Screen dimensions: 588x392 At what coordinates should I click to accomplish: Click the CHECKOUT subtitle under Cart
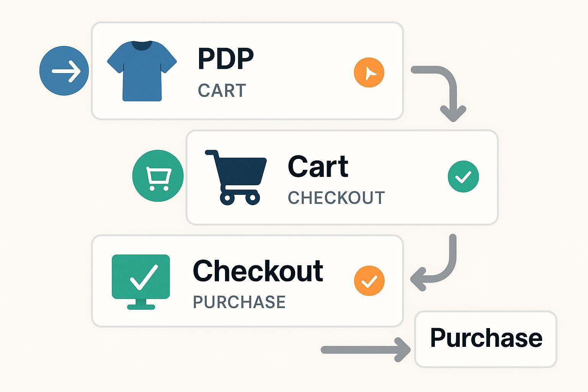(336, 198)
